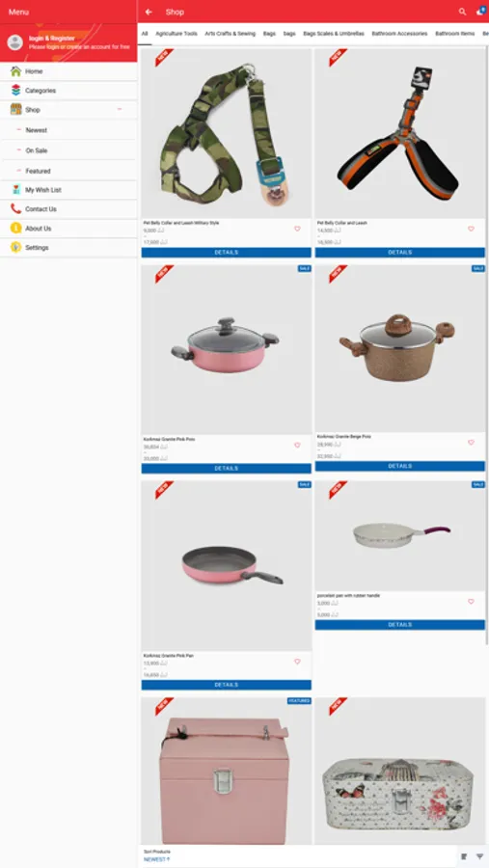Switch to Bathroom Accessories tab
Screen dimensions: 489x868
click(399, 34)
